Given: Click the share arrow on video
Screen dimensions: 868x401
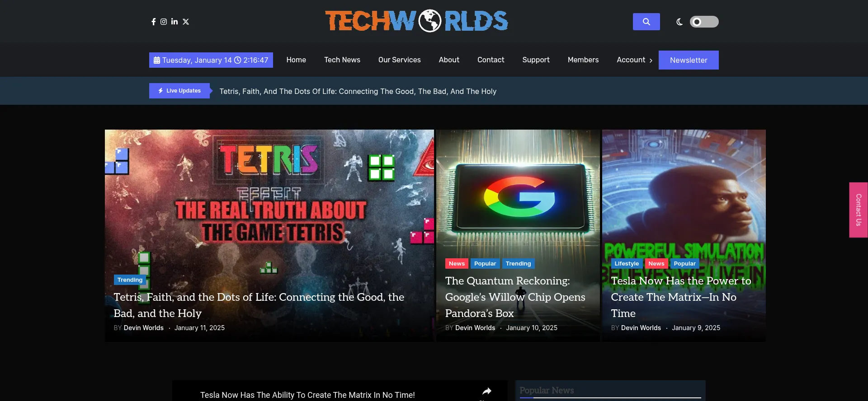Looking at the screenshot, I should [x=487, y=391].
